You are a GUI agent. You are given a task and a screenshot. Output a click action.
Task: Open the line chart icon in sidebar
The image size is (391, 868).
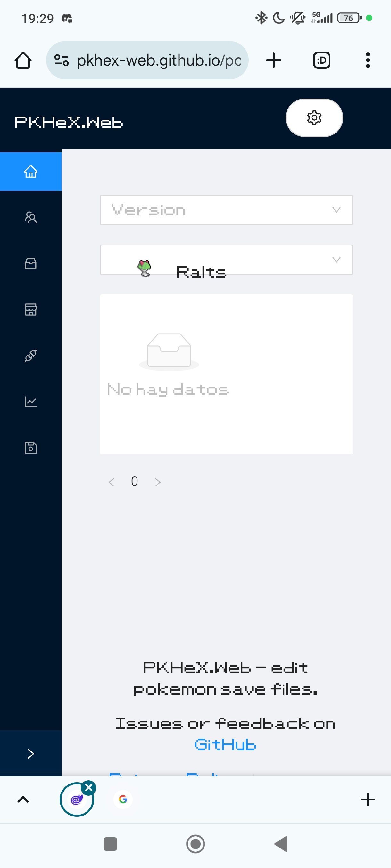31,401
